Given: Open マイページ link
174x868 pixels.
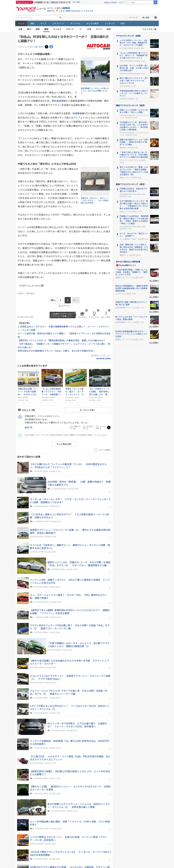Looking at the screenshot, I should [133, 18].
